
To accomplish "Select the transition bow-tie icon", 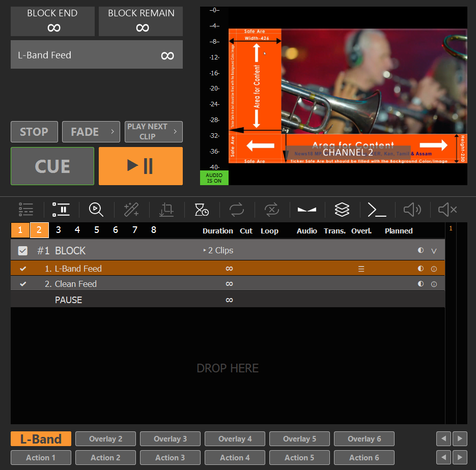I will click(307, 210).
